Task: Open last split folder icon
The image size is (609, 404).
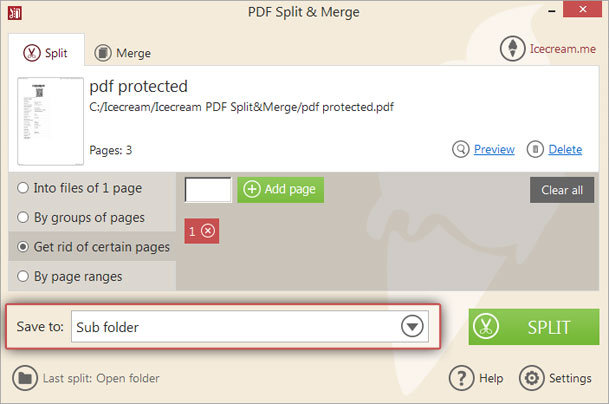Action: (x=25, y=378)
